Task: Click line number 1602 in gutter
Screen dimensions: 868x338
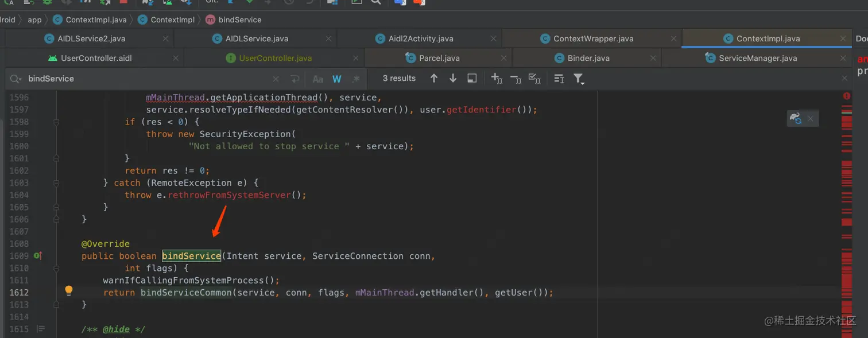Action: (19, 170)
